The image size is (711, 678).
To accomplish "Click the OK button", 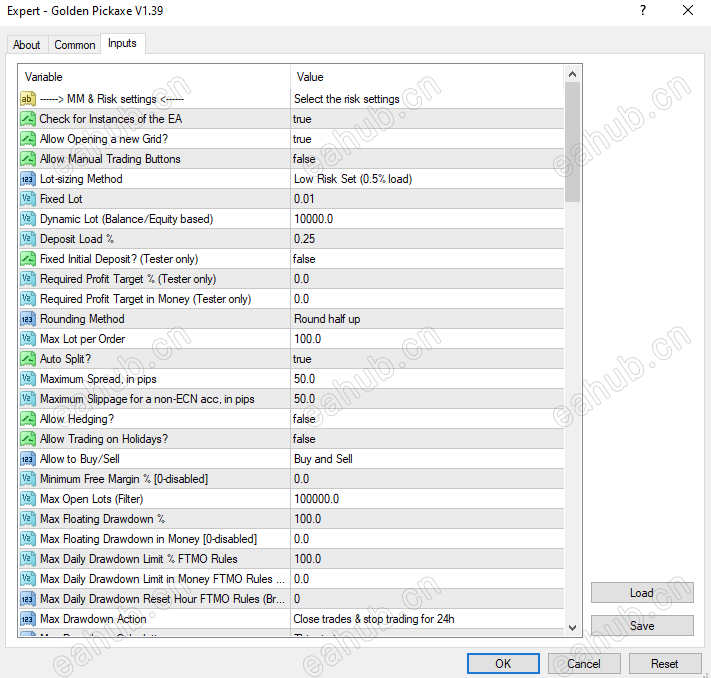I will (x=503, y=663).
